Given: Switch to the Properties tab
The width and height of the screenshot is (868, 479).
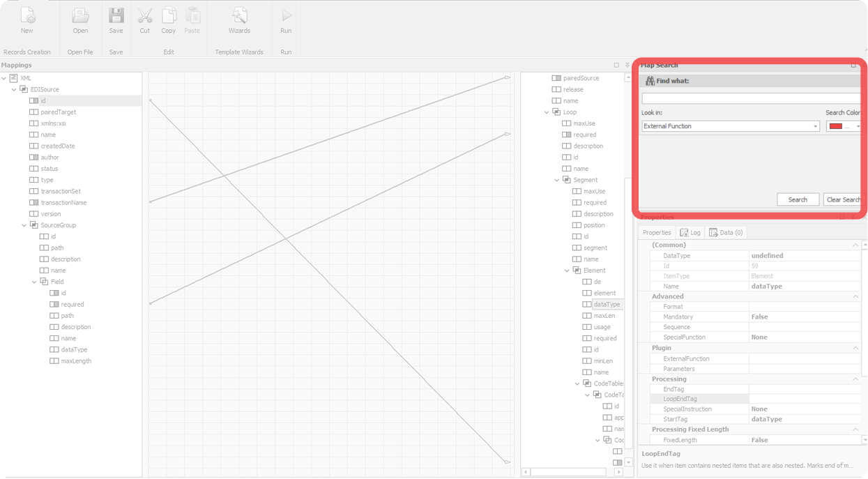Looking at the screenshot, I should pyautogui.click(x=657, y=233).
